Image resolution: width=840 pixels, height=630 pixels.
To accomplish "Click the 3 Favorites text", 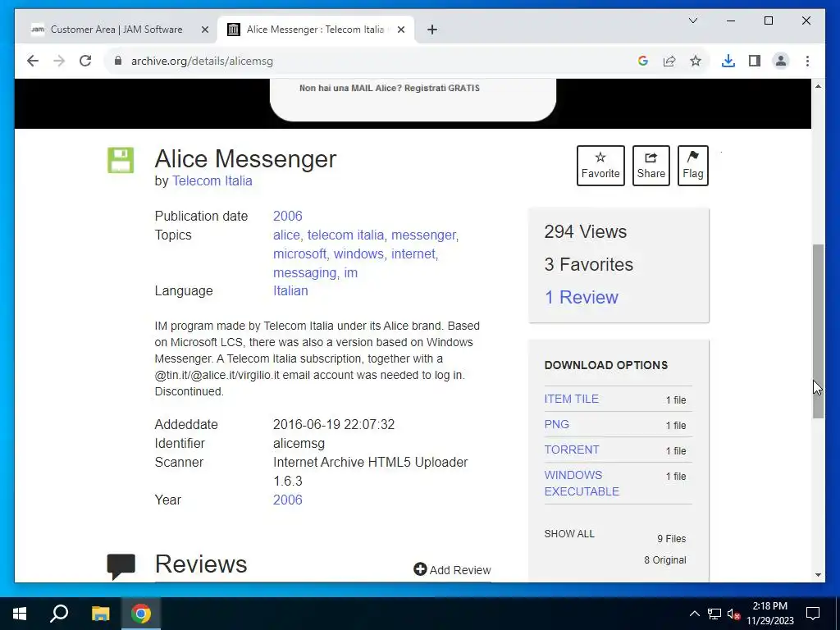I will pos(589,265).
